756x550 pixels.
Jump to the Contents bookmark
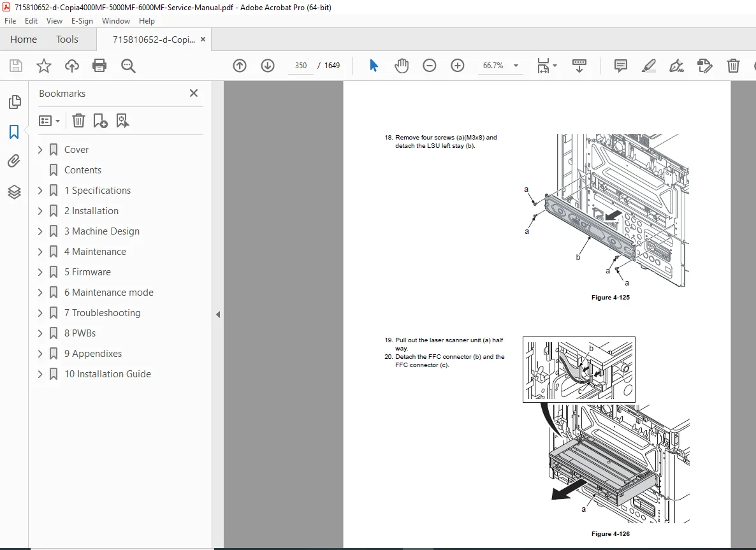tap(82, 170)
